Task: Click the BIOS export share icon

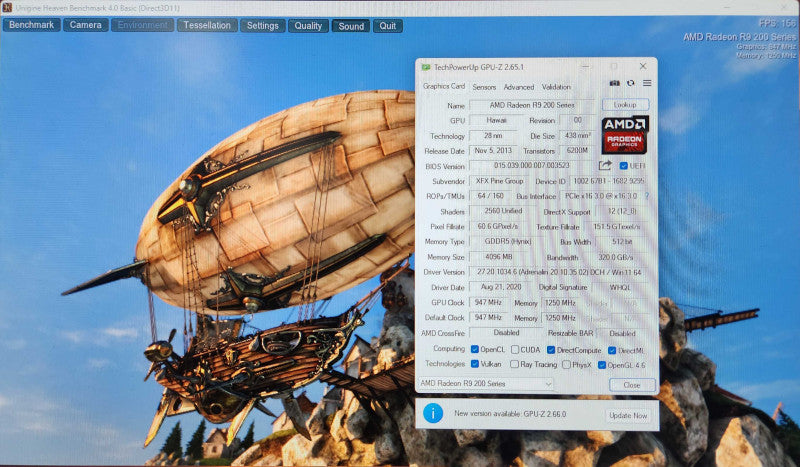Action: 605,165
